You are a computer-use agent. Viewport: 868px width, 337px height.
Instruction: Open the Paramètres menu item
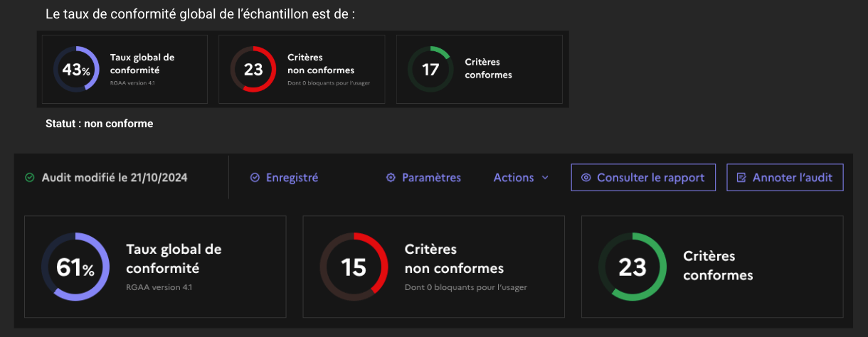click(x=431, y=178)
